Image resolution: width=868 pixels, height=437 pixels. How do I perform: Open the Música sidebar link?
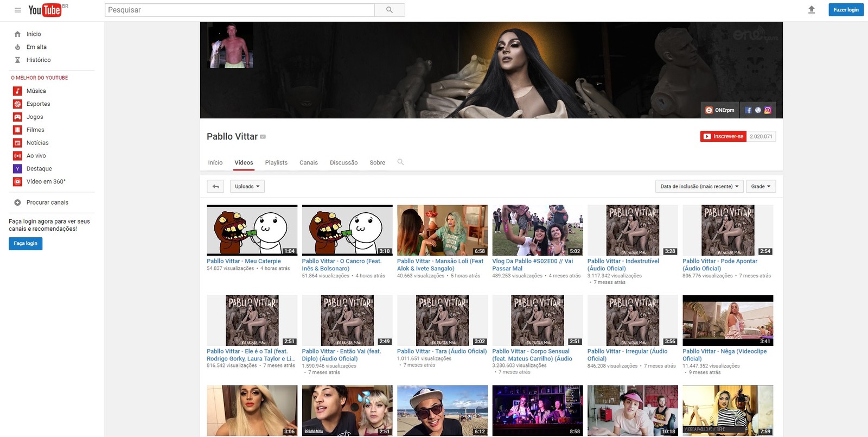[x=36, y=91]
